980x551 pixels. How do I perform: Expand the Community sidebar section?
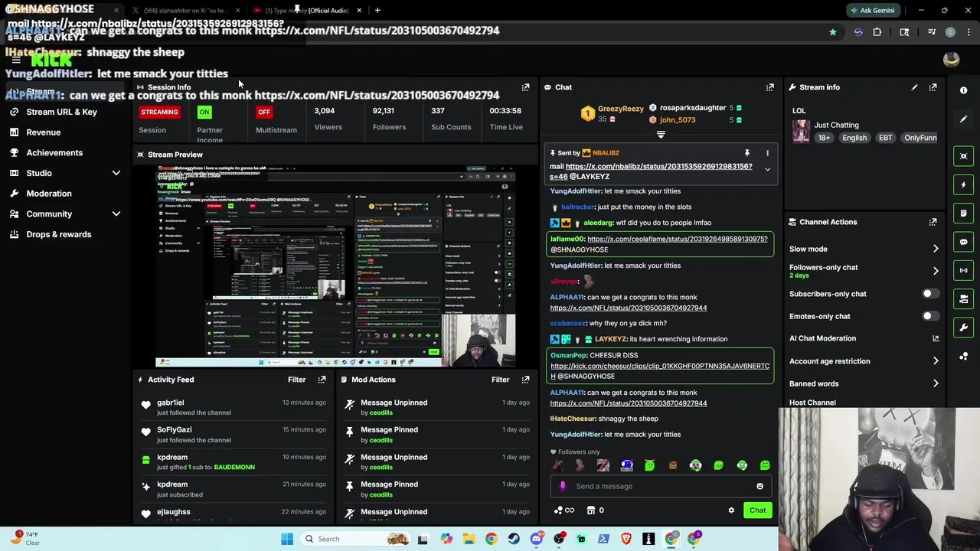116,214
